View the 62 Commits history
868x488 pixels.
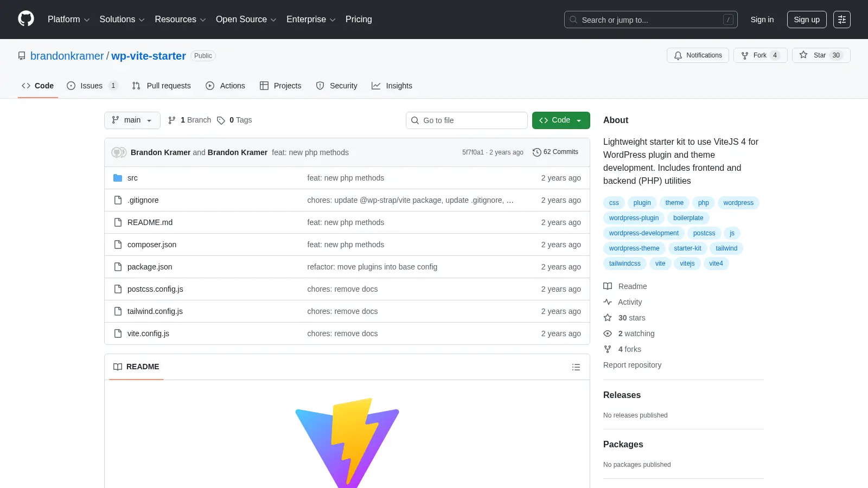point(556,152)
